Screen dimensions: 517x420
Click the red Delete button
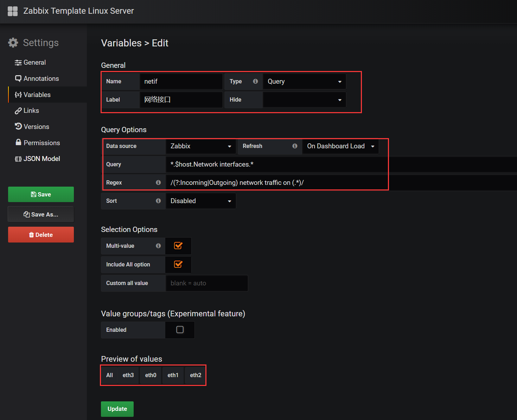click(x=41, y=235)
